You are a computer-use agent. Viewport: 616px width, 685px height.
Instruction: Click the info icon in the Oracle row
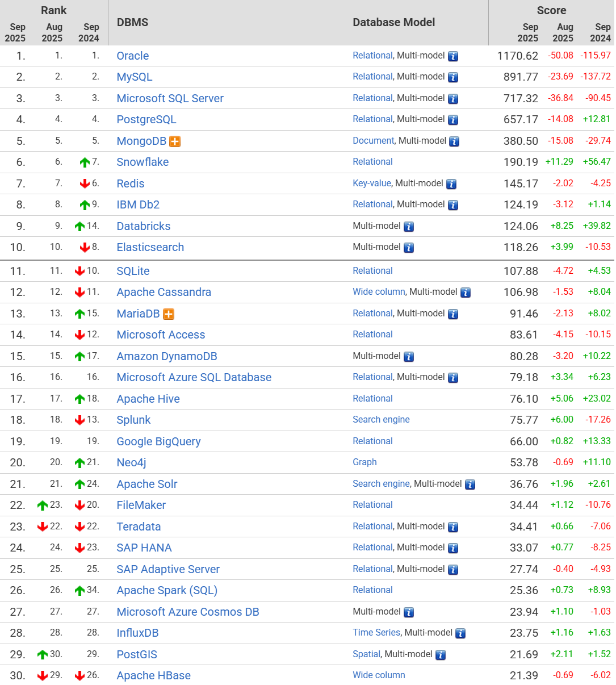click(453, 56)
